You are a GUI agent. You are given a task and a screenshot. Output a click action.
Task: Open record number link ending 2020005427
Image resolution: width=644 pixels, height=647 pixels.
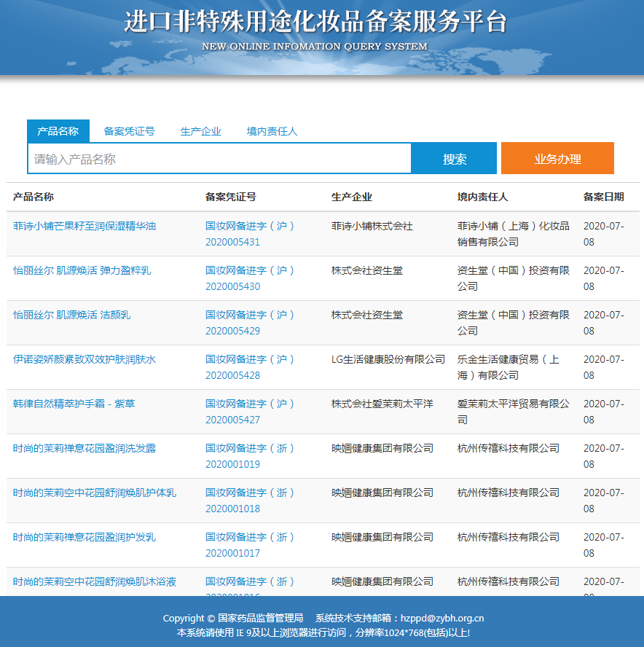pyautogui.click(x=250, y=412)
